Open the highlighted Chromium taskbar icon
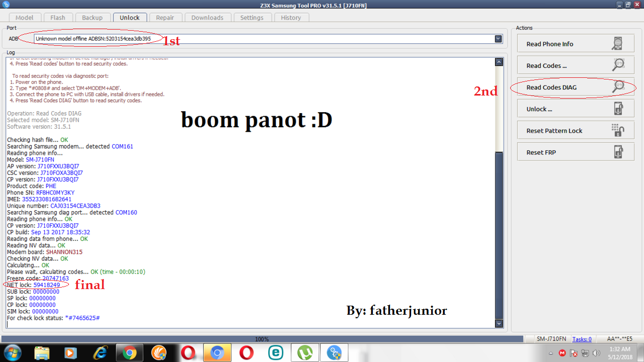Image resolution: width=644 pixels, height=362 pixels. click(x=217, y=353)
